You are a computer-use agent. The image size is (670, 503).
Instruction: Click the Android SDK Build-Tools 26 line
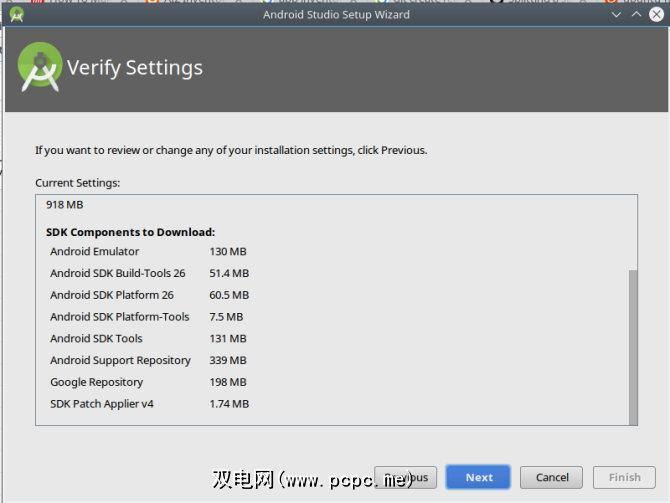[118, 273]
